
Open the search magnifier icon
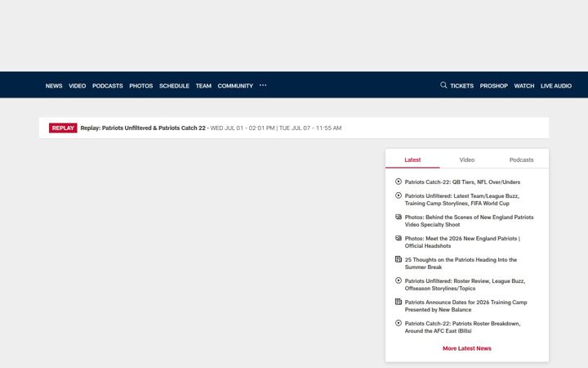pos(443,85)
